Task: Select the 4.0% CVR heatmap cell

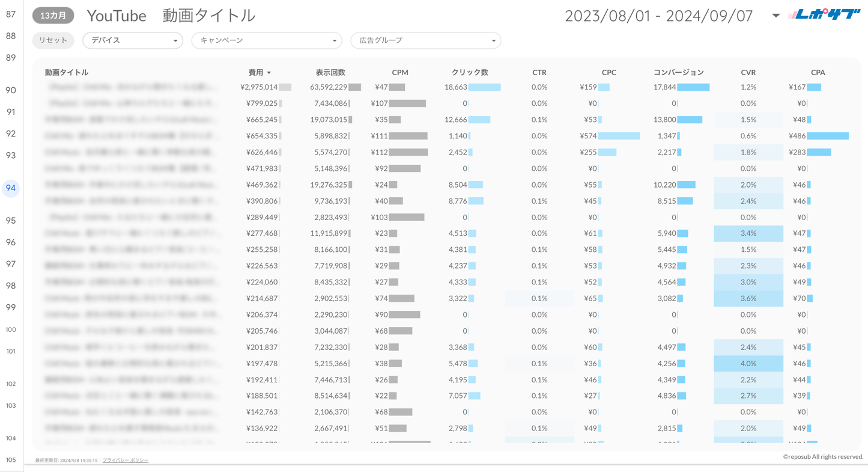Action: (x=748, y=364)
